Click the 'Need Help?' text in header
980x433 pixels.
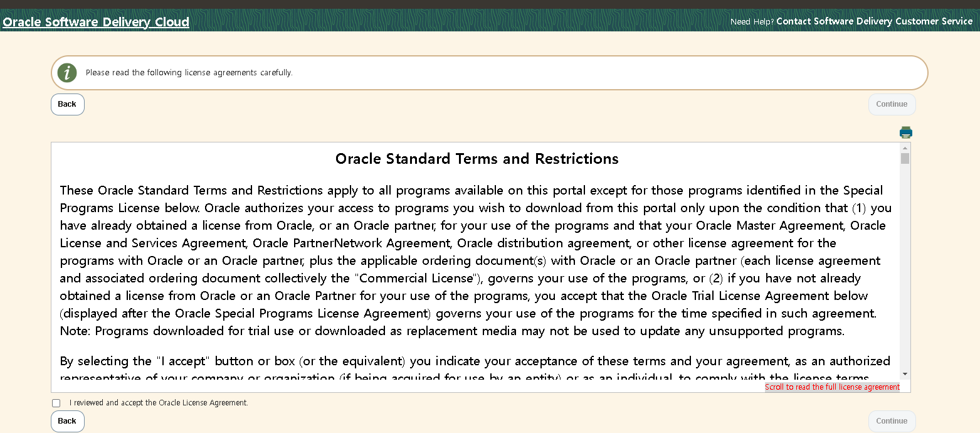[x=752, y=22]
